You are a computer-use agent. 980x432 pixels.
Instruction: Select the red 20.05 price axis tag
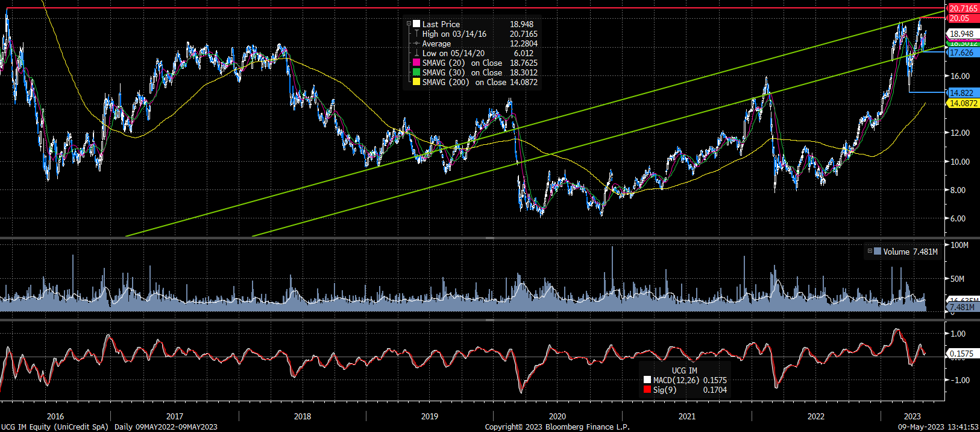coord(960,18)
